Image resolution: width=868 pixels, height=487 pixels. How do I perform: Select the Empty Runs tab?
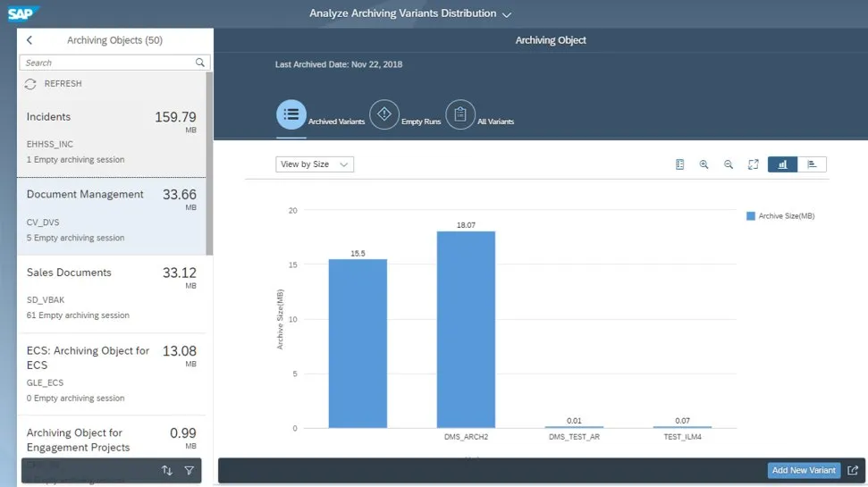pyautogui.click(x=384, y=115)
